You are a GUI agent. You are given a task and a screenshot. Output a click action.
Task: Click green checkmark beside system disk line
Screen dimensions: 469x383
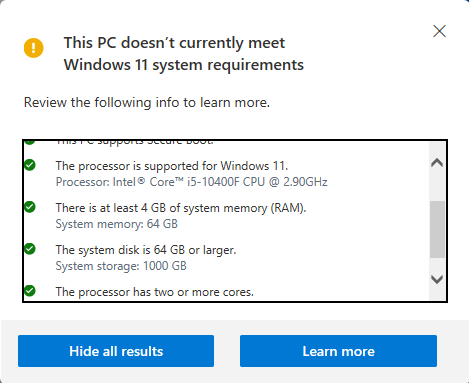click(x=30, y=249)
